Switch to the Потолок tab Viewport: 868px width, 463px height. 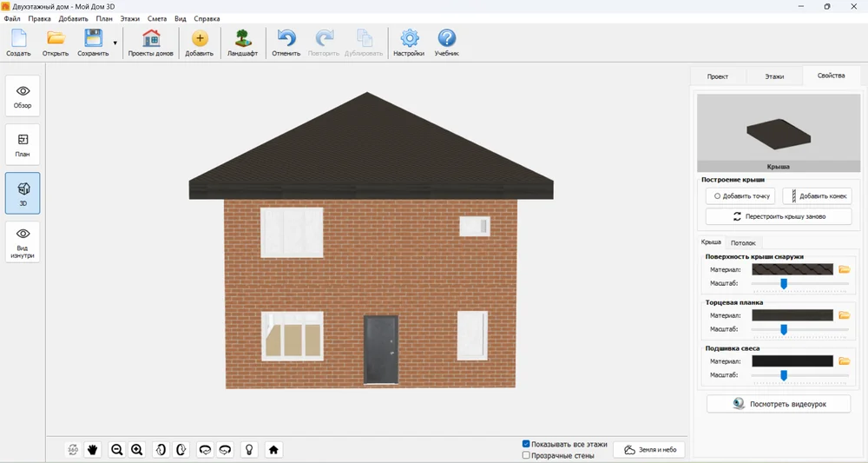click(x=743, y=242)
